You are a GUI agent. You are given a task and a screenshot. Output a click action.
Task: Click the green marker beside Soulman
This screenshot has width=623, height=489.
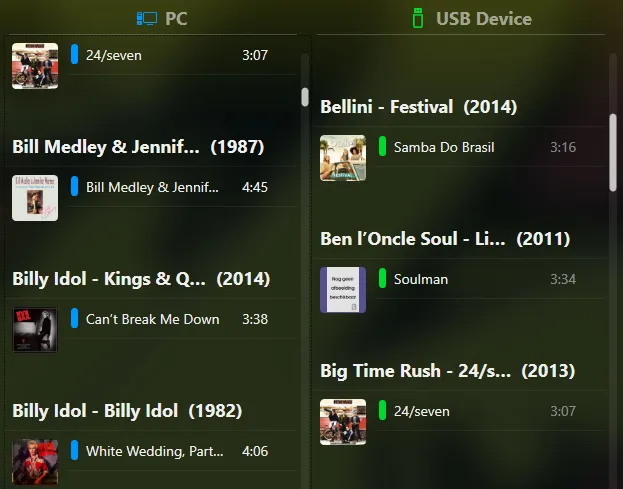tap(382, 278)
